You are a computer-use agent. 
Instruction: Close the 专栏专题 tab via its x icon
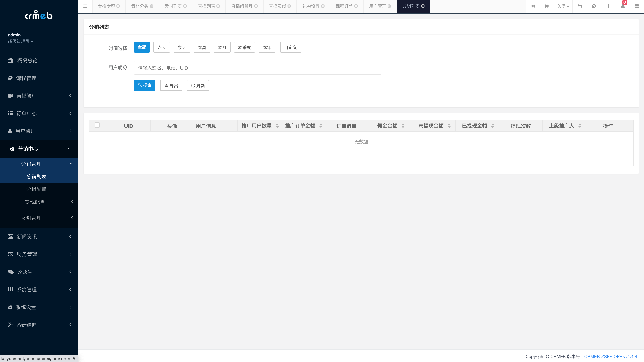pos(118,6)
